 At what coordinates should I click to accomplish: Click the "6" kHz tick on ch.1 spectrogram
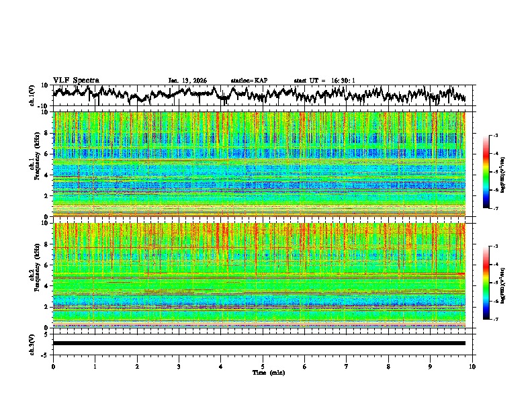(x=47, y=154)
